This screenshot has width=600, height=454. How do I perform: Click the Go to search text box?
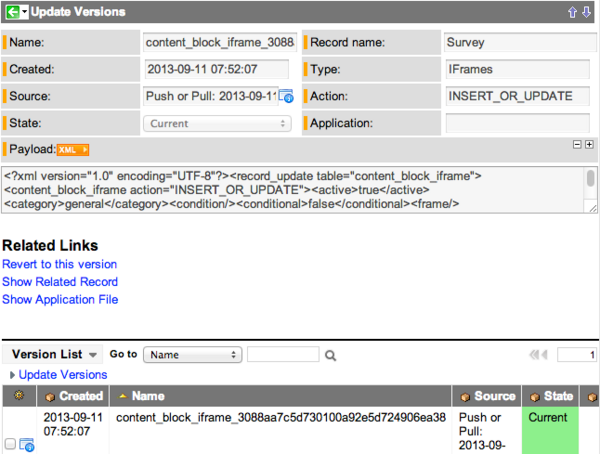click(283, 354)
